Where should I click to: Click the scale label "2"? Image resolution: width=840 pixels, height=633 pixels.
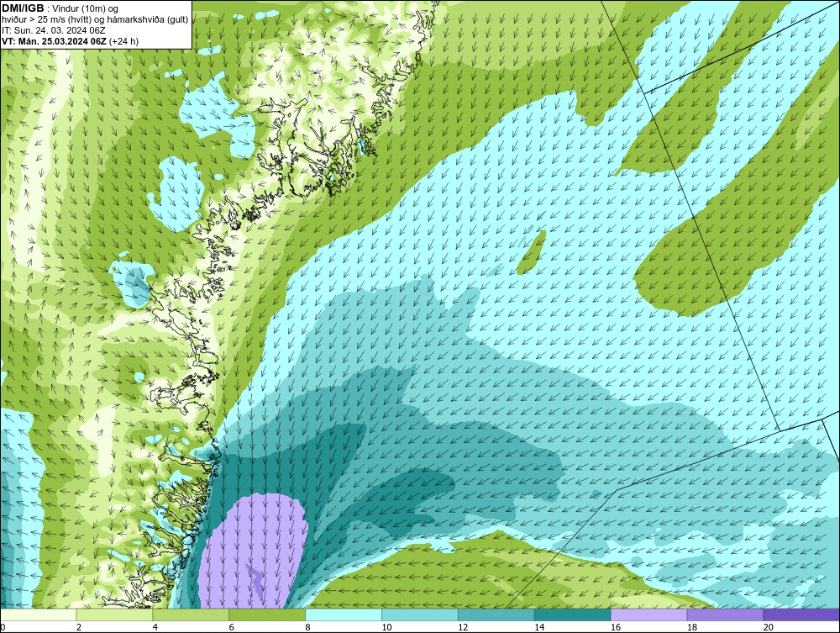coord(79,627)
